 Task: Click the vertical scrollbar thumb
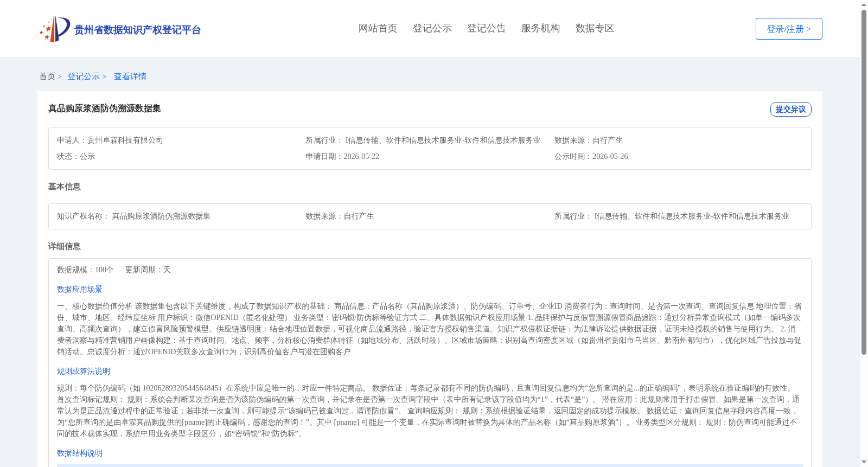tap(864, 182)
